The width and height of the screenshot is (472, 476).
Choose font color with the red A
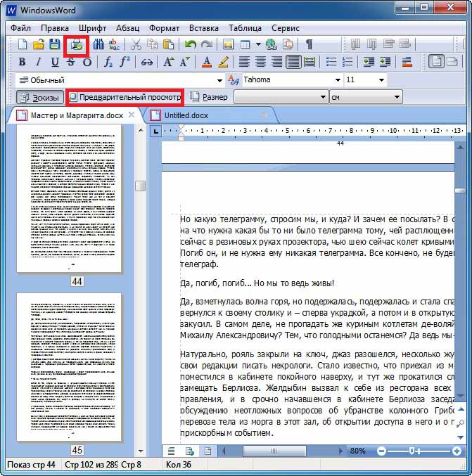[x=207, y=62]
